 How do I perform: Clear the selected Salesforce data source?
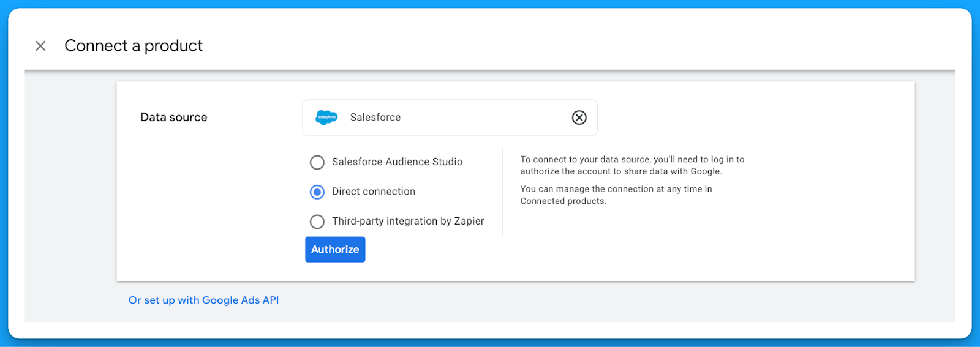pyautogui.click(x=579, y=118)
